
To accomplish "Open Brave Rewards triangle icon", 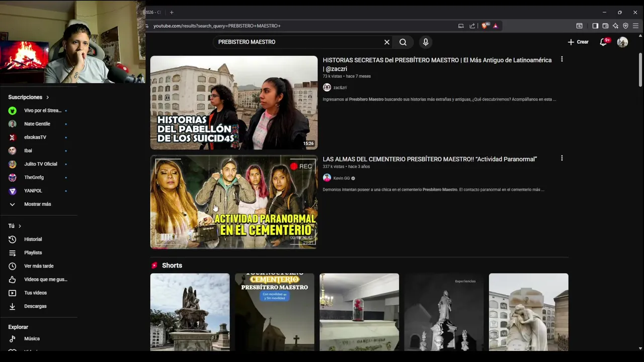I will pos(496,26).
